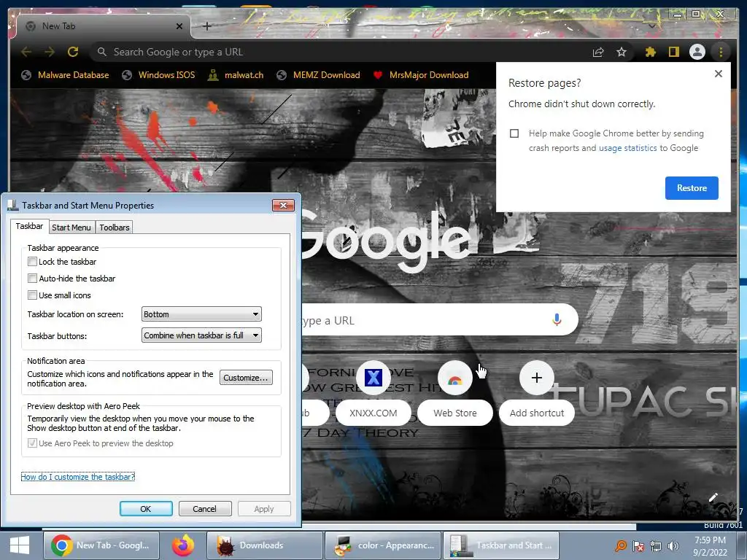This screenshot has height=560, width=747.
Task: Click Customize... notification area button
Action: click(247, 378)
